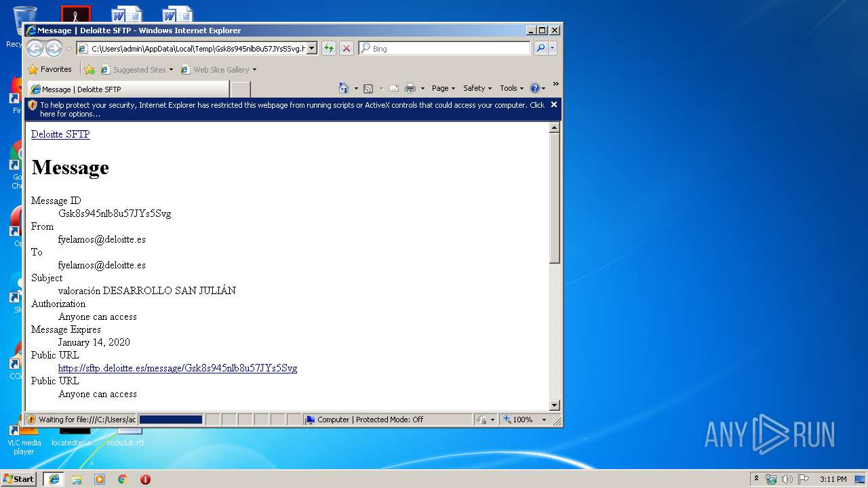Click the RSS Feeds icon

point(368,88)
